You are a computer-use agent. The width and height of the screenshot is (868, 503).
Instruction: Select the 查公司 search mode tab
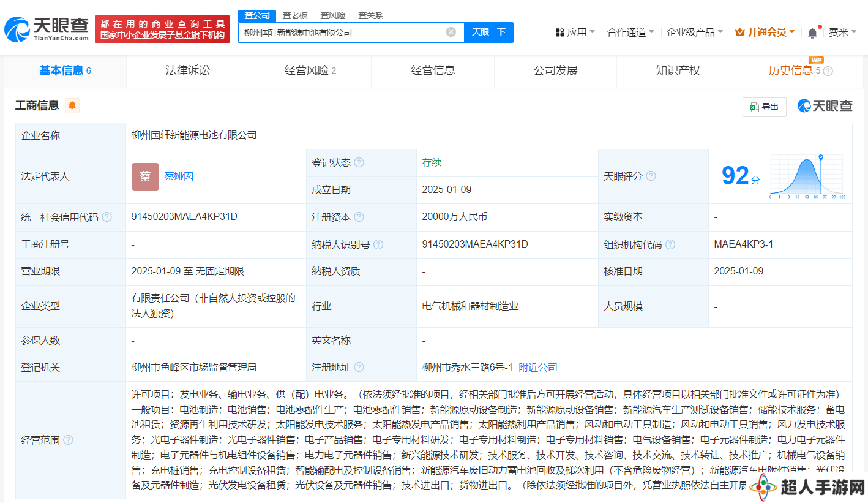click(257, 15)
